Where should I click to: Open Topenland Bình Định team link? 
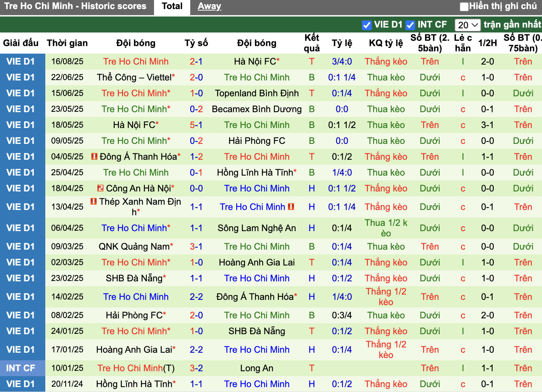(257, 93)
